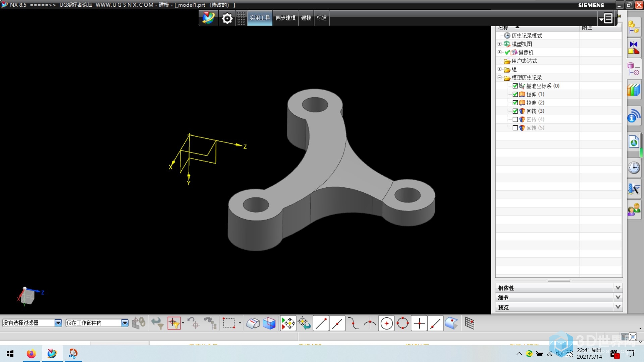
Task: Enable midpoint snap
Action: coord(337,323)
